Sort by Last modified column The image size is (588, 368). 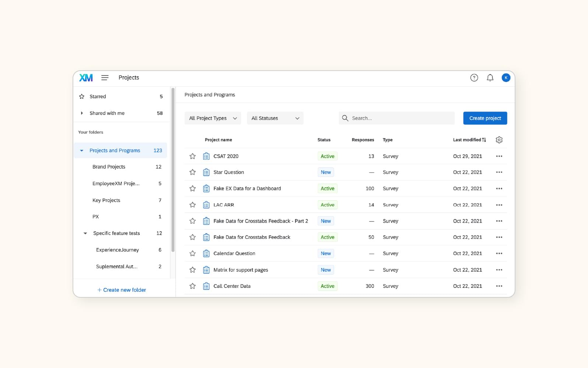click(469, 140)
